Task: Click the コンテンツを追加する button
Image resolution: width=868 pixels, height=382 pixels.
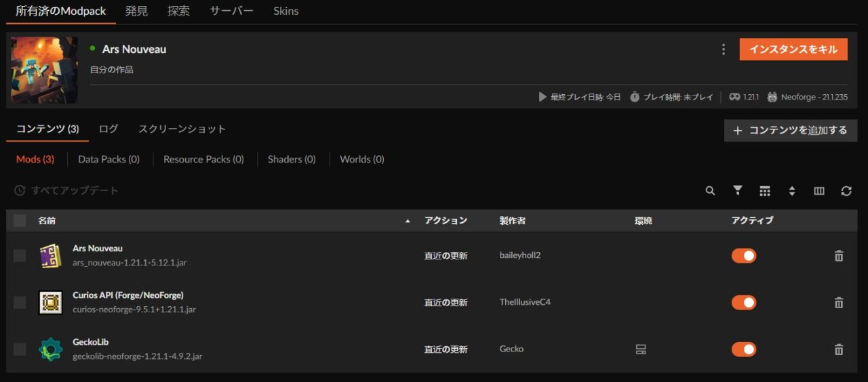Action: pos(791,131)
